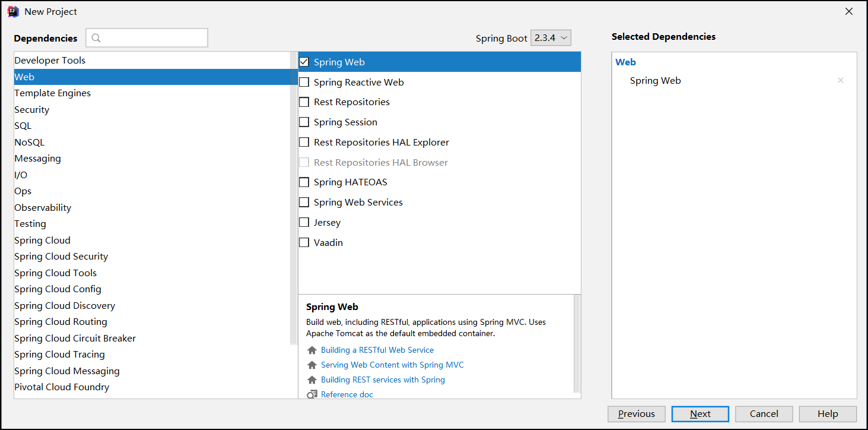This screenshot has height=430, width=868.
Task: Select the Spring Cloud category
Action: coord(152,241)
